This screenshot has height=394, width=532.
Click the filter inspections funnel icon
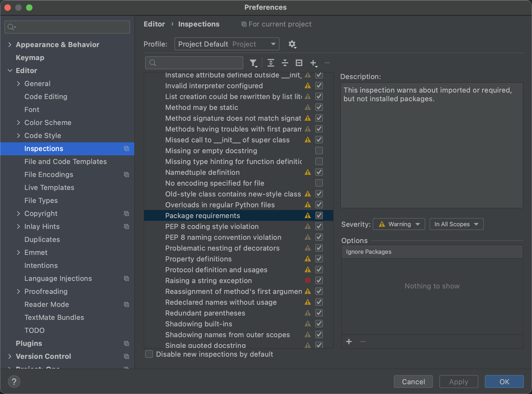click(253, 63)
